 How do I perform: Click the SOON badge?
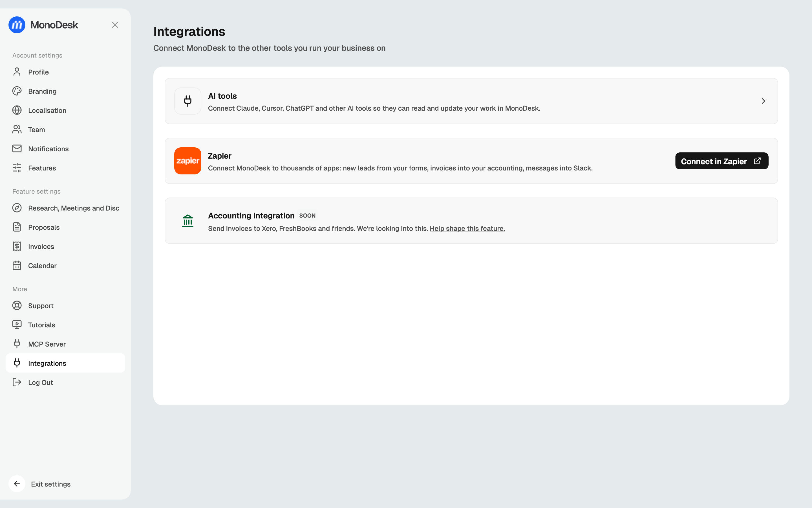[307, 216]
